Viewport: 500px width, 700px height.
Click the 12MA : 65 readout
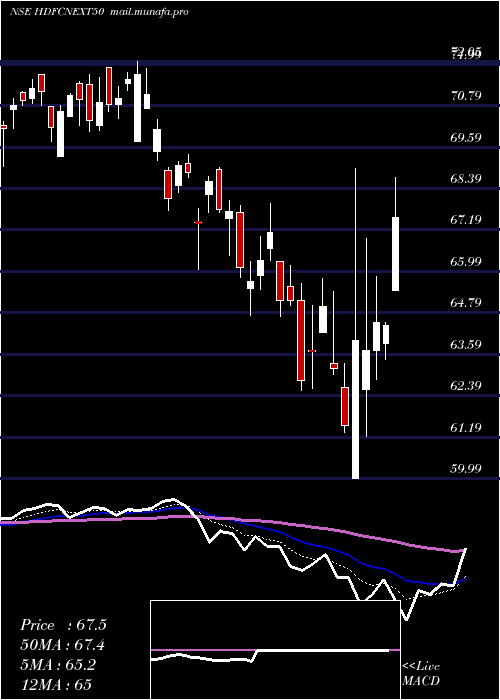[56, 685]
